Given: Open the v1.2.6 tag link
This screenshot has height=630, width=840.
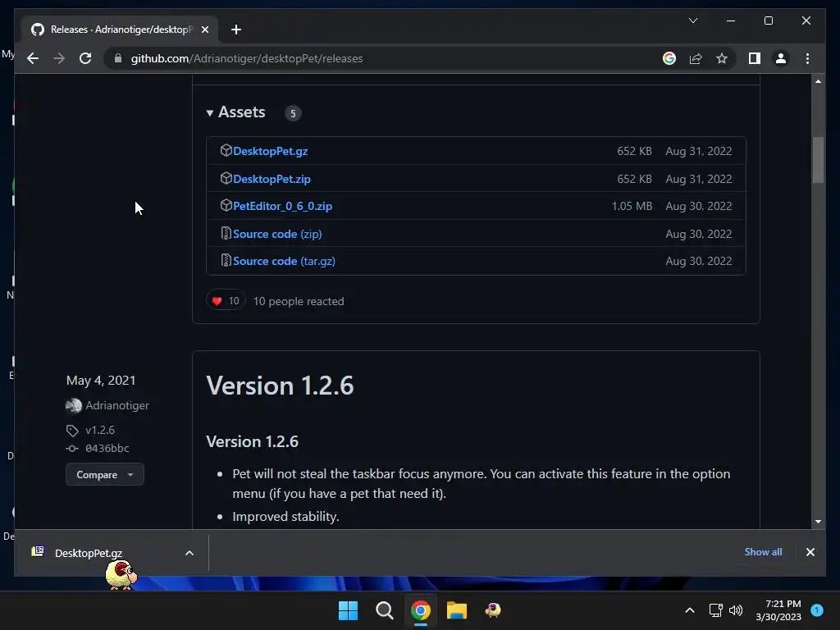Looking at the screenshot, I should [99, 430].
